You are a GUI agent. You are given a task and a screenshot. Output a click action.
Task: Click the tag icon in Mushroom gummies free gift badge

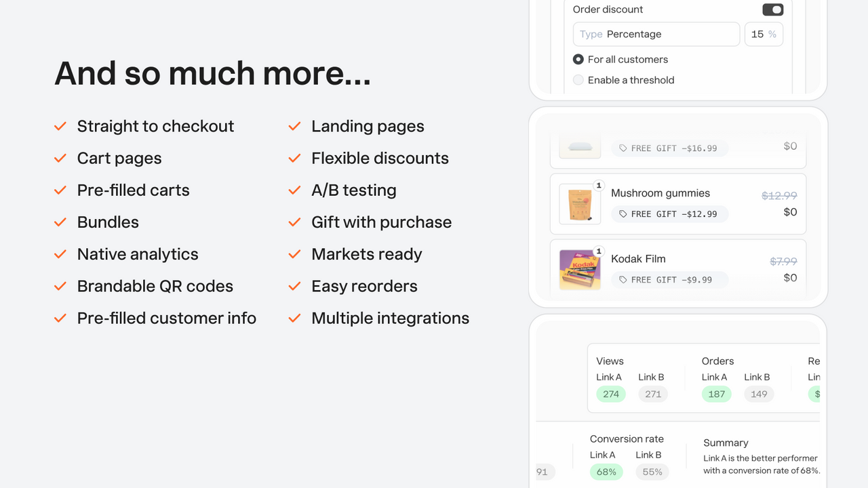pyautogui.click(x=623, y=214)
